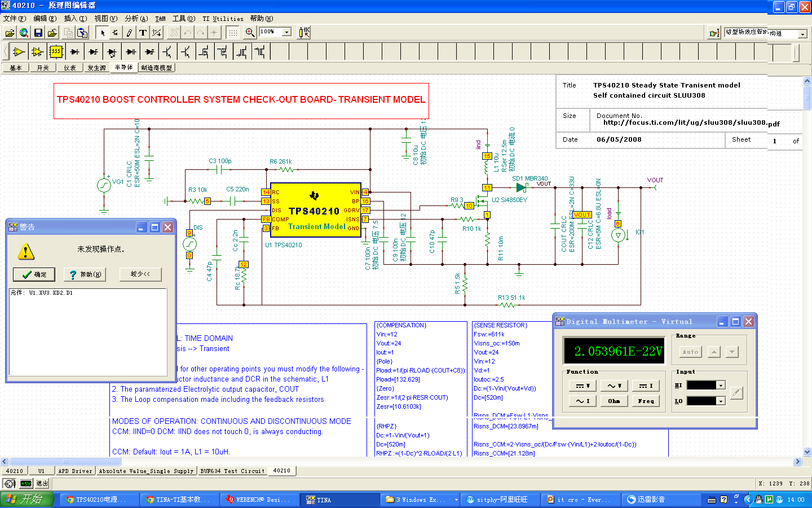The width and height of the screenshot is (812, 508).
Task: Click the multimeter reading display
Action: (x=614, y=351)
